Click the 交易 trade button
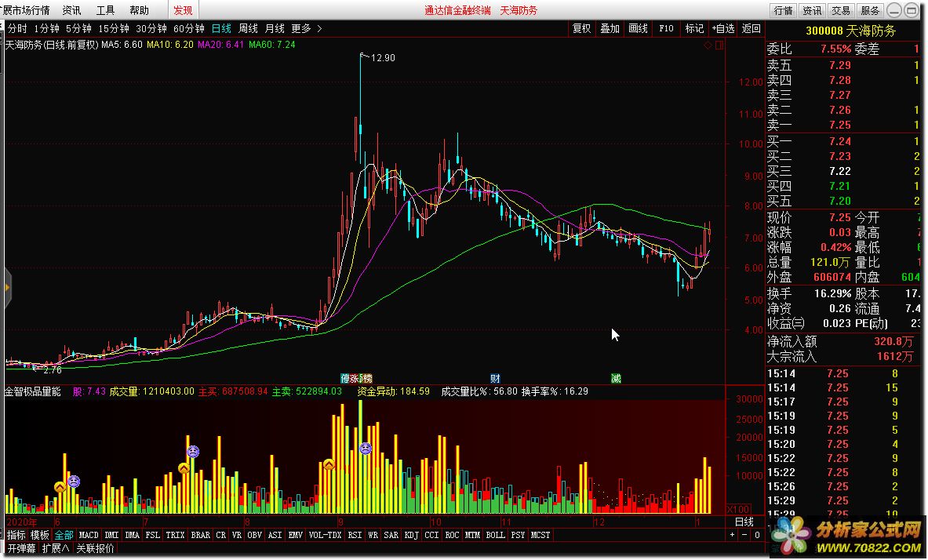 [x=840, y=11]
